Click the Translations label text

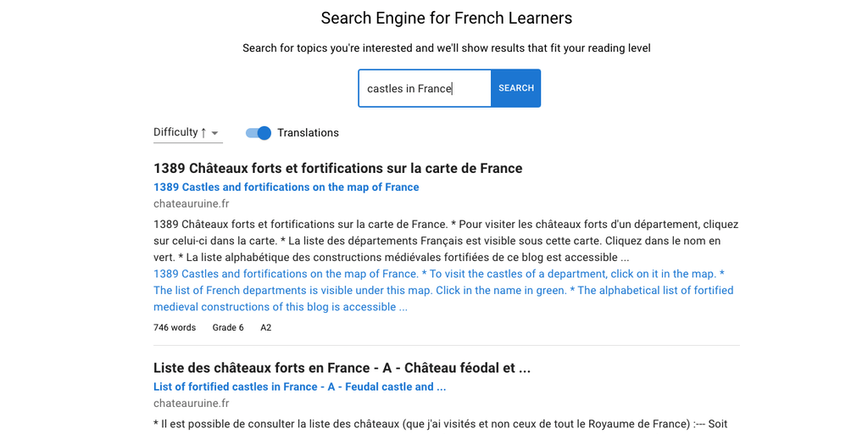tap(308, 133)
